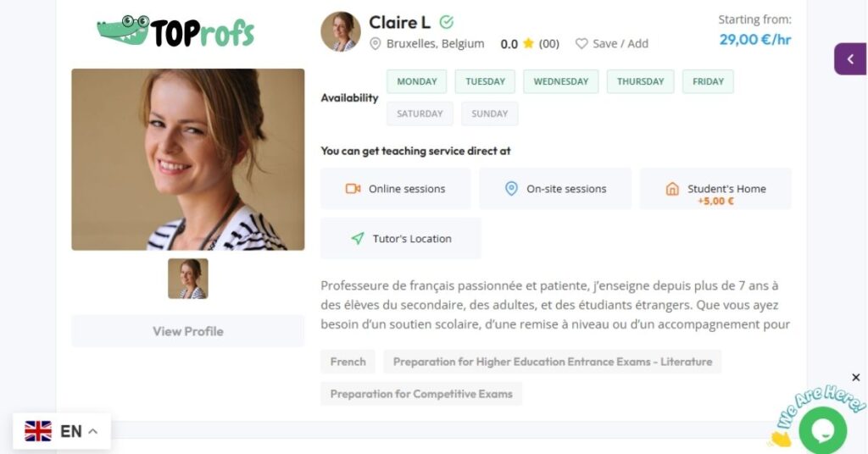Click the yellow rating star
This screenshot has width=868, height=454.
point(528,44)
